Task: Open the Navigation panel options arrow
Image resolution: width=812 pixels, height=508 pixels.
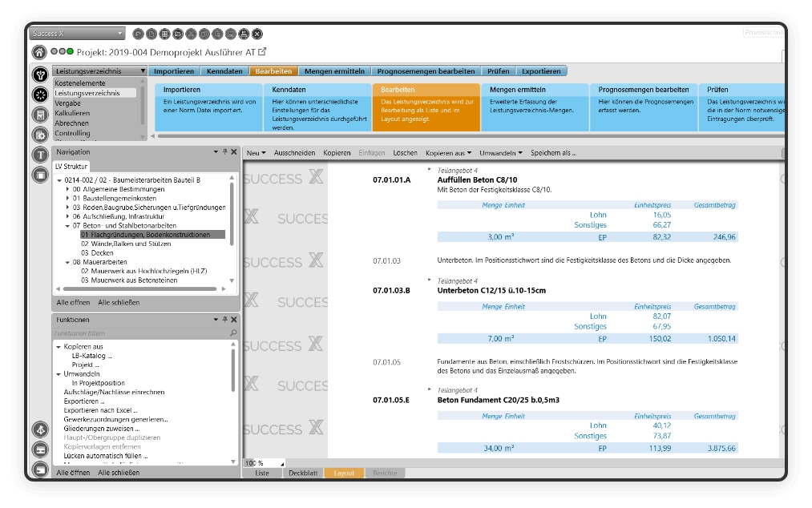Action: pyautogui.click(x=216, y=151)
